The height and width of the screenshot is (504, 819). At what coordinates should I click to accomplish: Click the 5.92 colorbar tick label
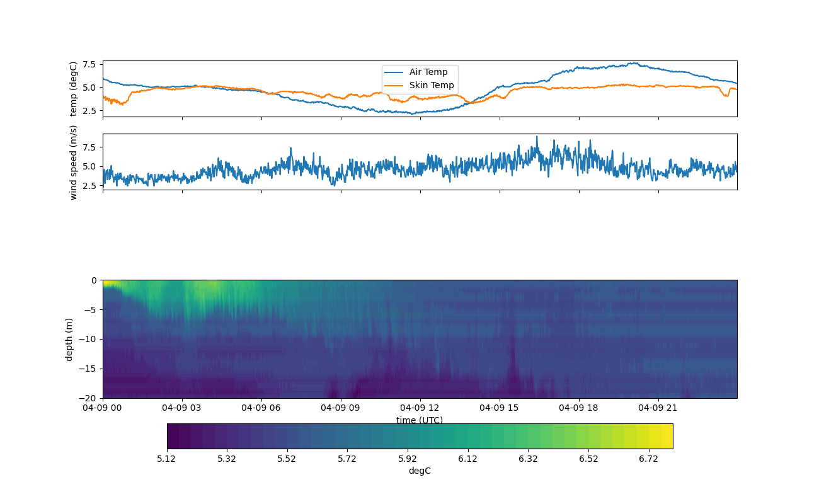click(x=408, y=459)
